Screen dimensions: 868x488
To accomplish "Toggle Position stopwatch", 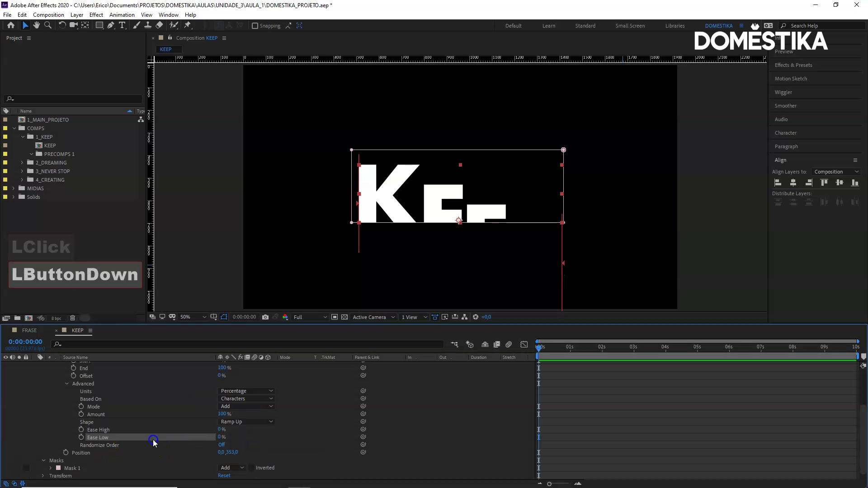I will 66,453.
